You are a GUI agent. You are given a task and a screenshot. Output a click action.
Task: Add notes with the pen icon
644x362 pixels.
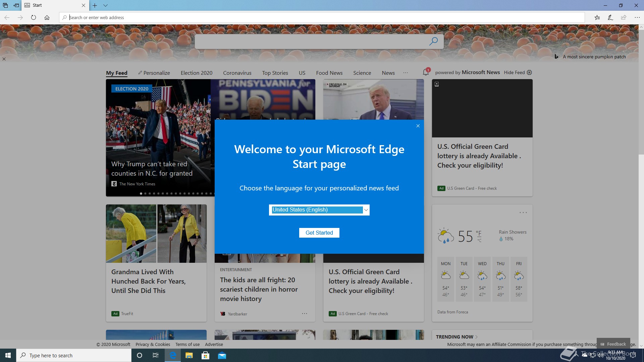pos(610,17)
